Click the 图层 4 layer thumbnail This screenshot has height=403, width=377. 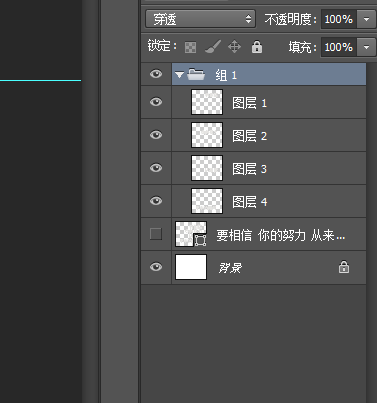coord(207,201)
